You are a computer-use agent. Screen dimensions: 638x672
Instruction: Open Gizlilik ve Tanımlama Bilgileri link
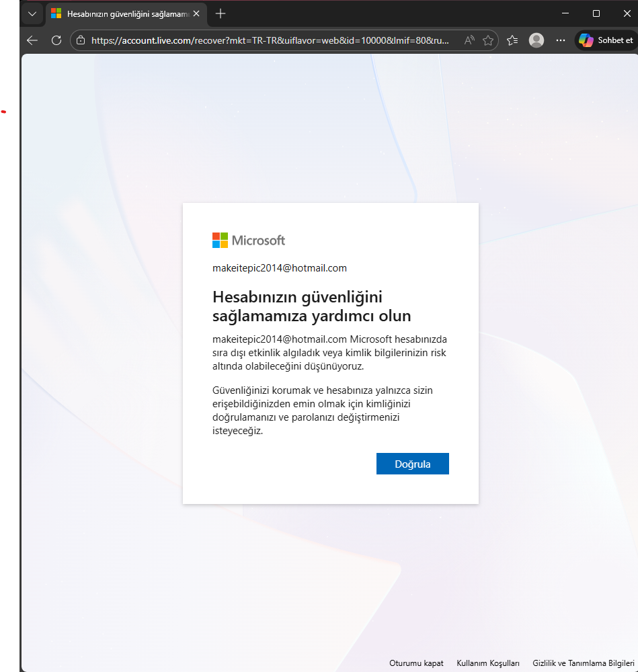click(x=584, y=663)
